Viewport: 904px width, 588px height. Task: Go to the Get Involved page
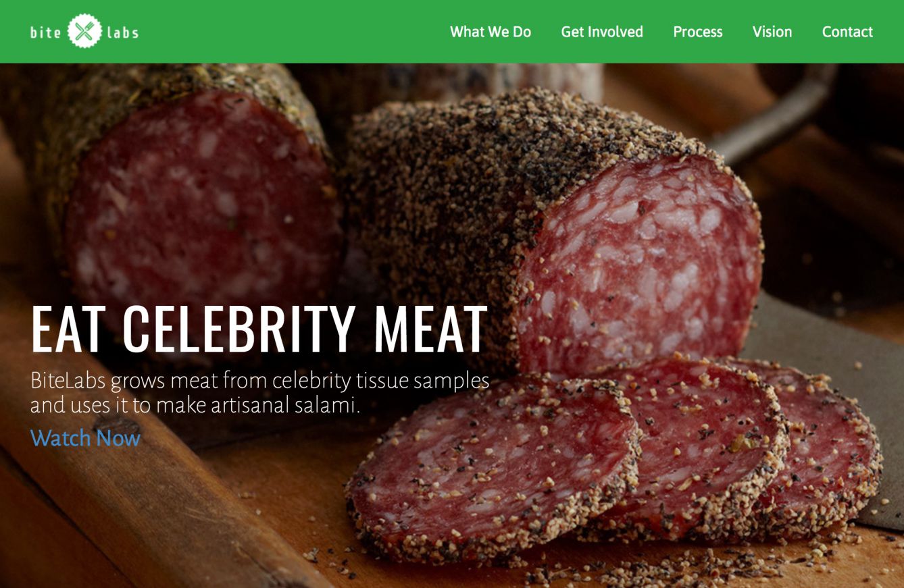coord(602,32)
